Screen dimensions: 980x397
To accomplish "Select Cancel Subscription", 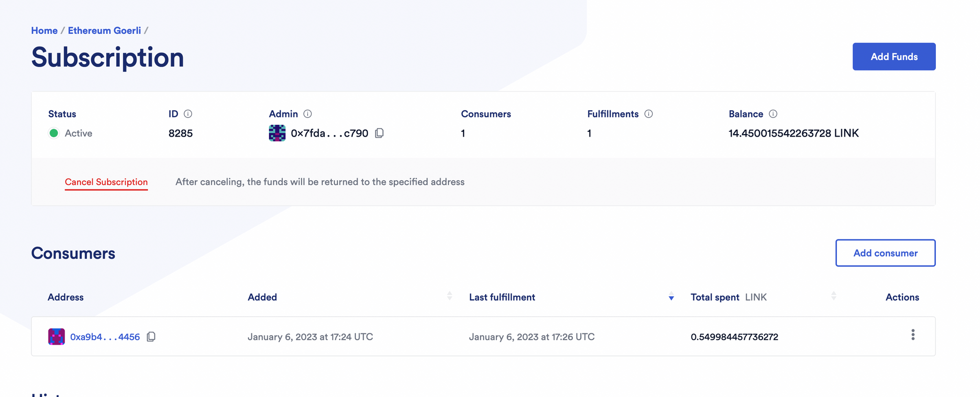I will (106, 182).
